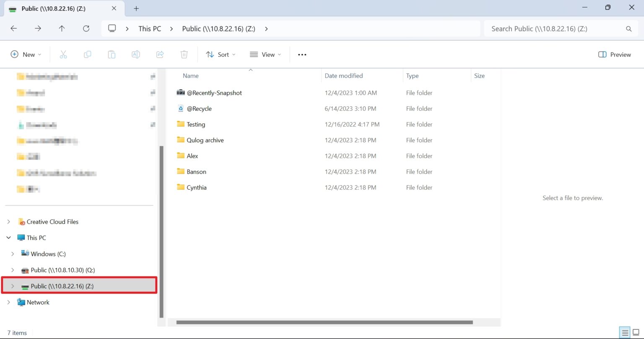Open the See more ellipsis menu
The width and height of the screenshot is (644, 339).
click(x=302, y=55)
